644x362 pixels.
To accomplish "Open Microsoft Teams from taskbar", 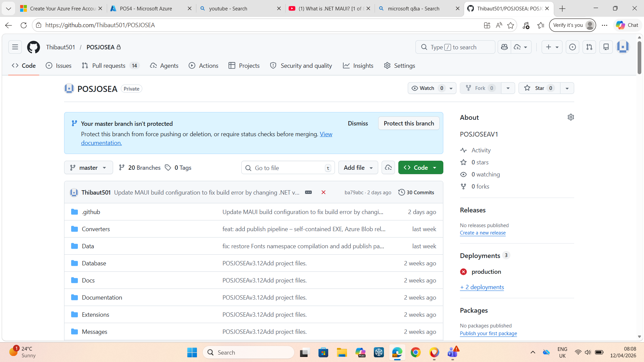I will tap(453, 353).
